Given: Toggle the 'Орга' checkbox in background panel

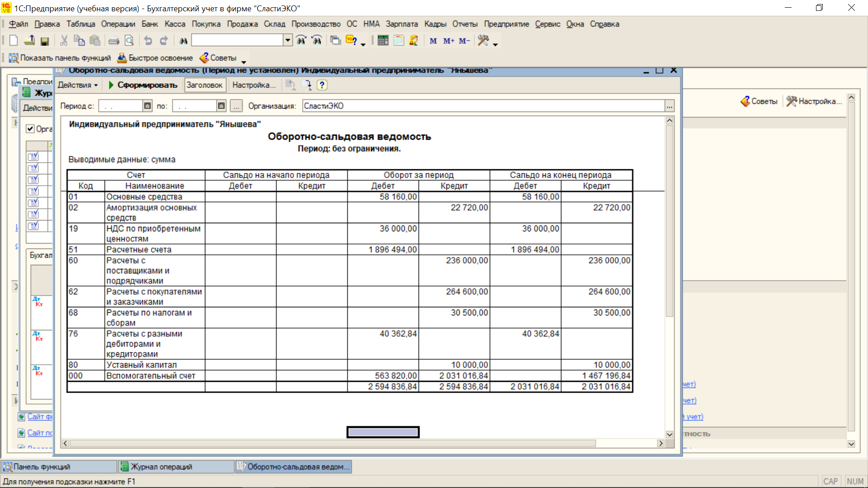Looking at the screenshot, I should click(x=30, y=129).
